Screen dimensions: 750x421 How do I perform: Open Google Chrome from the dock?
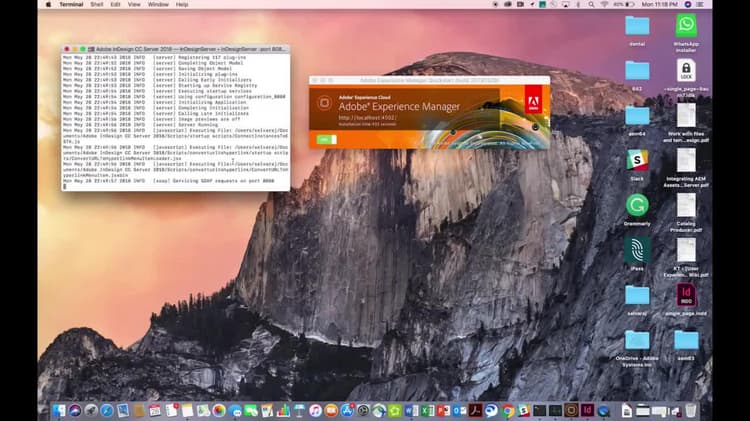point(507,410)
